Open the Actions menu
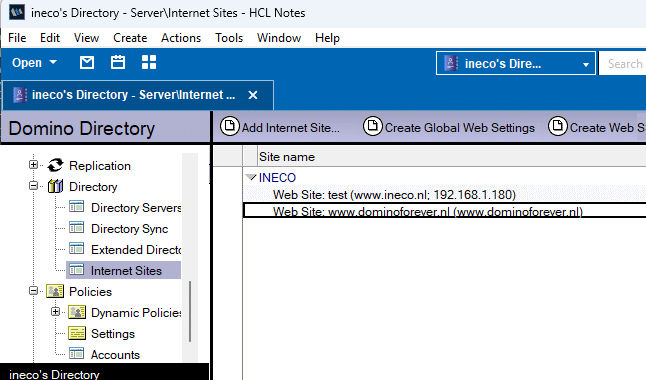The image size is (646, 380). coord(181,38)
